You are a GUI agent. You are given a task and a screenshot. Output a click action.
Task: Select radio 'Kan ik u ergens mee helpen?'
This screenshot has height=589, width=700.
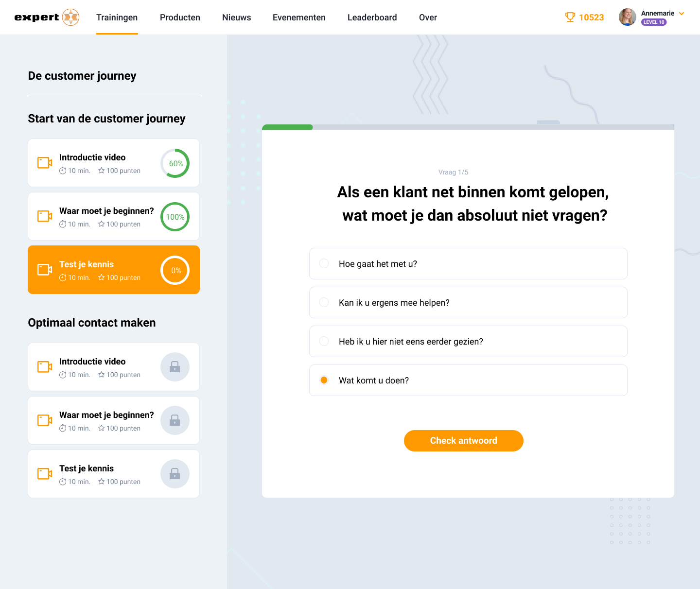pyautogui.click(x=324, y=302)
